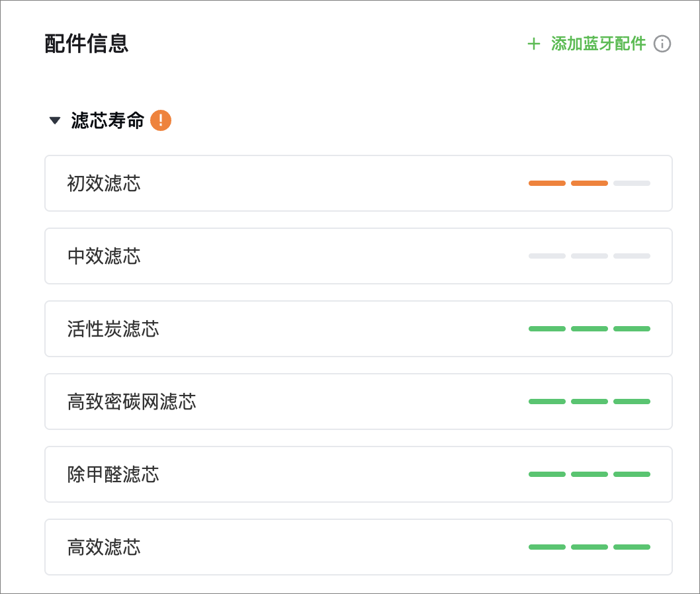Click the orange warning icon next to 滤芯寿命
The image size is (700, 594).
pyautogui.click(x=161, y=120)
